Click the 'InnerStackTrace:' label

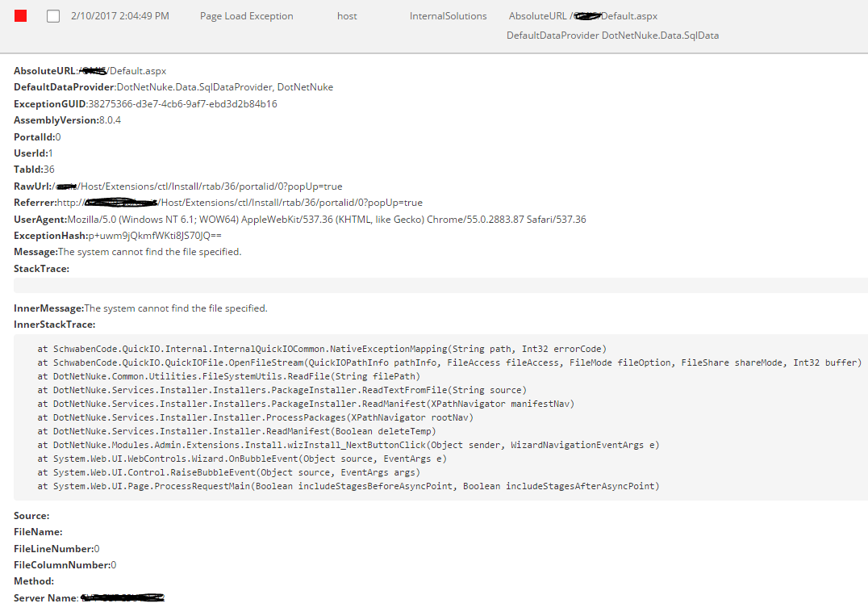click(x=54, y=325)
